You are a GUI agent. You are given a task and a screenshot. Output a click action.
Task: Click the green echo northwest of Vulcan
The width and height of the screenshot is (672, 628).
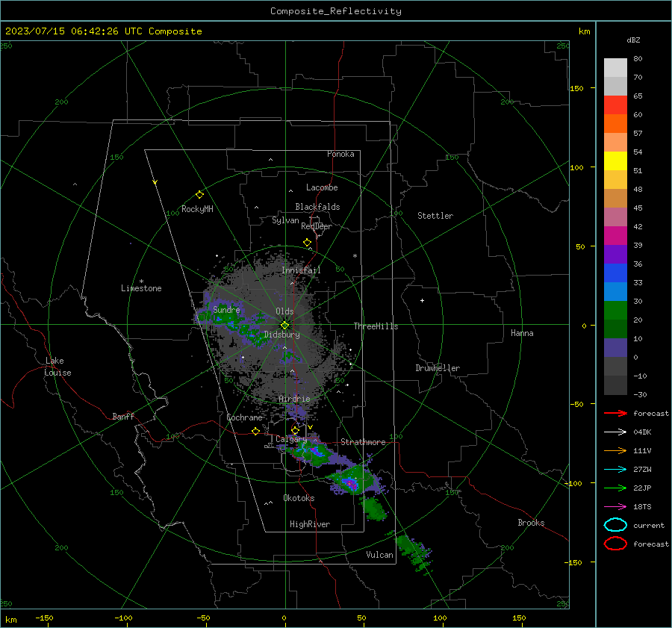pyautogui.click(x=373, y=509)
